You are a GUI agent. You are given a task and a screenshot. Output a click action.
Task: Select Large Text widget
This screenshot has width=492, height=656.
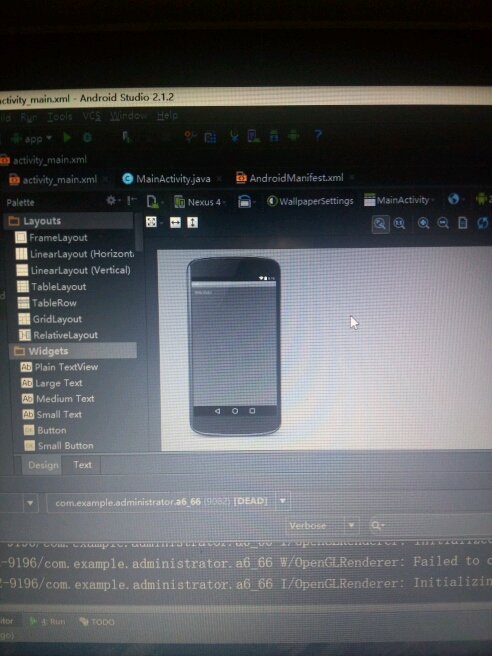tap(52, 383)
